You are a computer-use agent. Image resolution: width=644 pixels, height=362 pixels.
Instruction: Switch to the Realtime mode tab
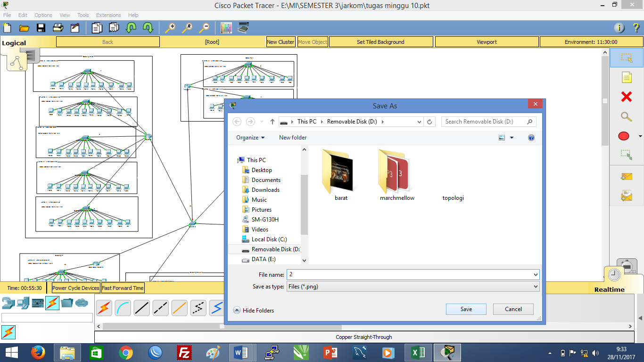coord(609,289)
